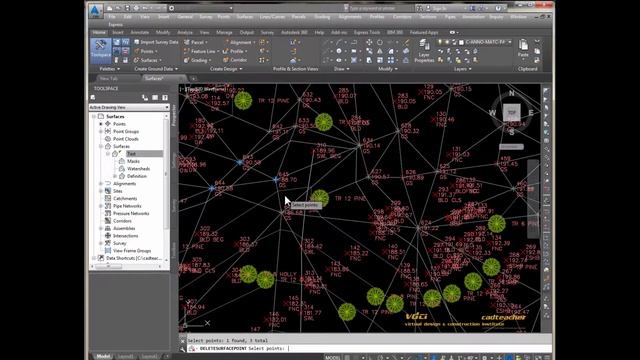Select the Move tool in Modify panel
Viewport: 640px width, 360px height.
[x=369, y=42]
